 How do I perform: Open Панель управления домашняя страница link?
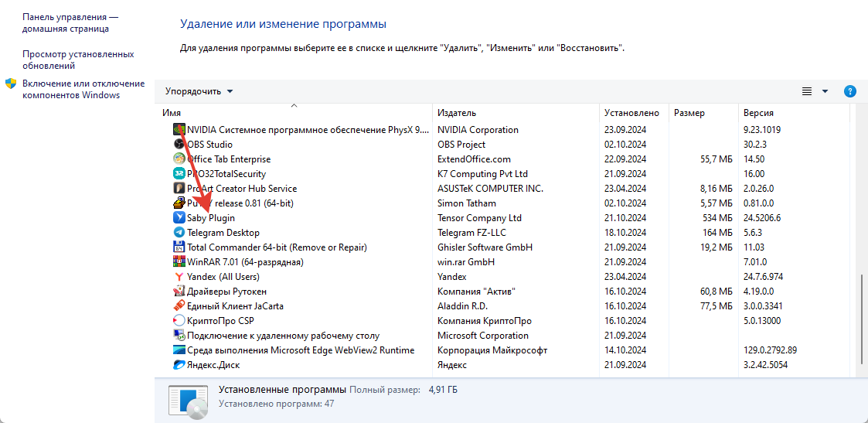point(70,22)
